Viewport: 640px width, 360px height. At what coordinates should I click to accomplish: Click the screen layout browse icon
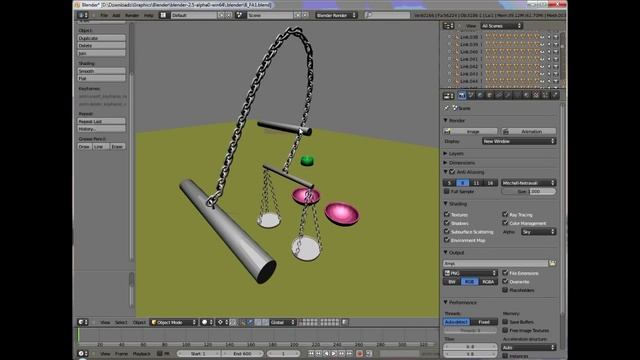(x=163, y=15)
